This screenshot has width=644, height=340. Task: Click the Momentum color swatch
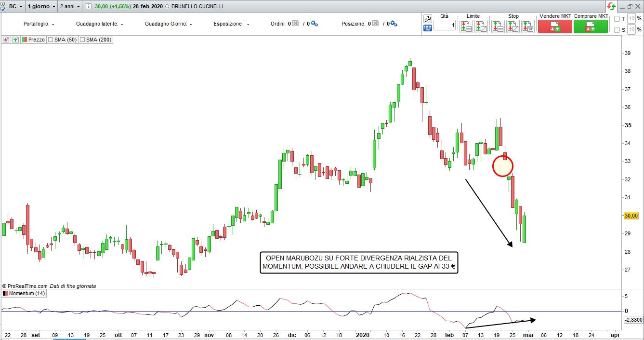(x=5, y=293)
